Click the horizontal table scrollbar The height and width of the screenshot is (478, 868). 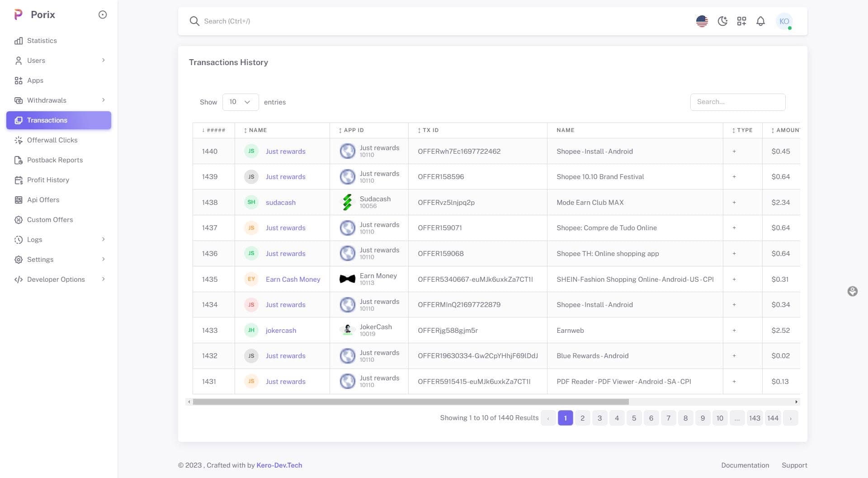click(410, 402)
